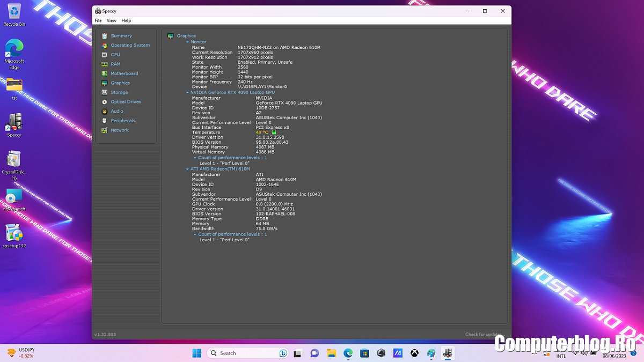Click the green temperature indicator icon

pyautogui.click(x=274, y=132)
